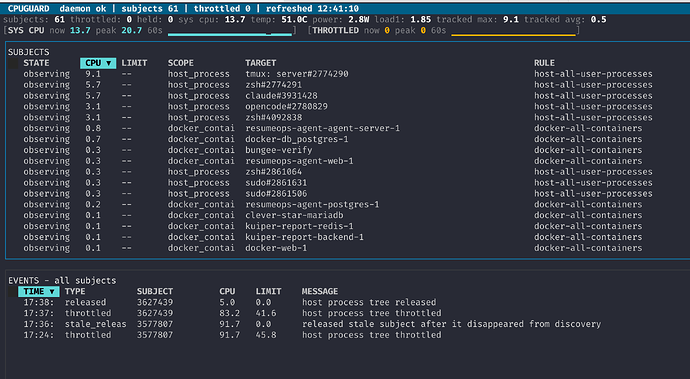This screenshot has width=690, height=379.
Task: Click the RULE column header
Action: 544,63
